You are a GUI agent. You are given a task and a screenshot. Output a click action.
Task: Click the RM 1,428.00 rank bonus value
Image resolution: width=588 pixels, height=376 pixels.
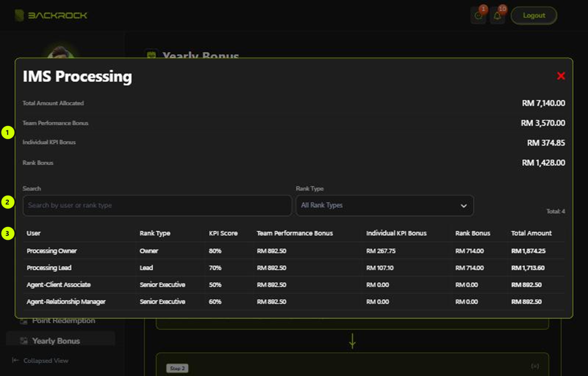[544, 162]
